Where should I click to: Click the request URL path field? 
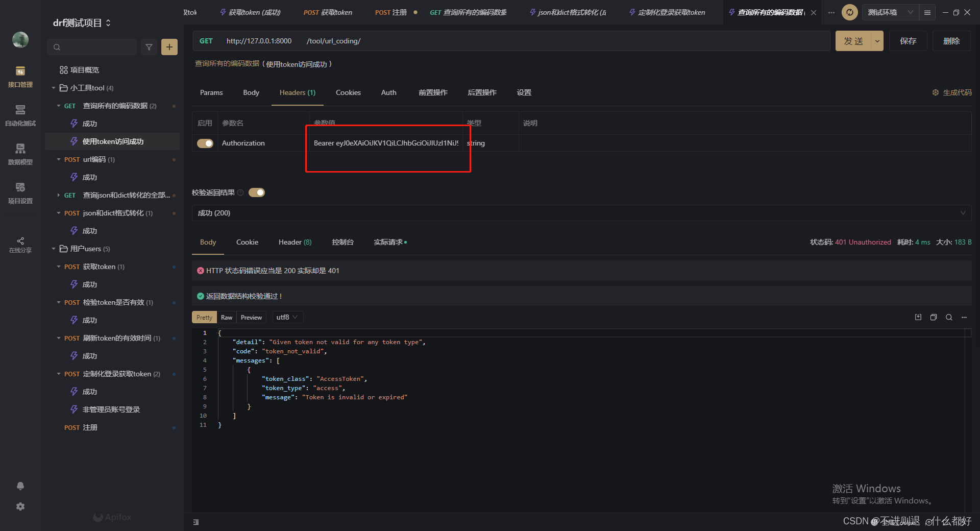pos(566,41)
